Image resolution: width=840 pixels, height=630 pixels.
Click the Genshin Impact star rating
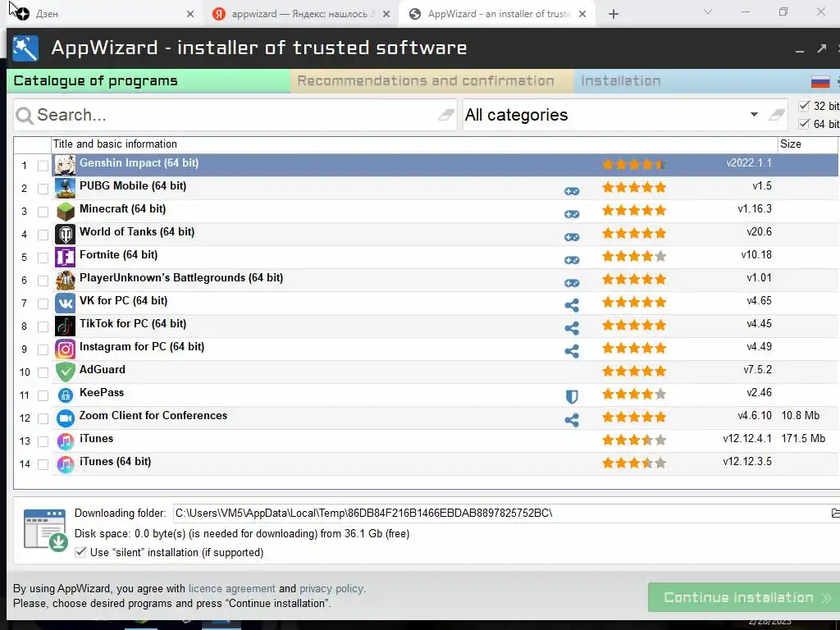[634, 164]
